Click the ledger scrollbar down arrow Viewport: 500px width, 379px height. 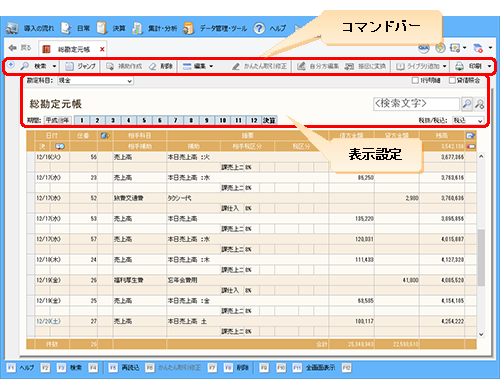481,334
